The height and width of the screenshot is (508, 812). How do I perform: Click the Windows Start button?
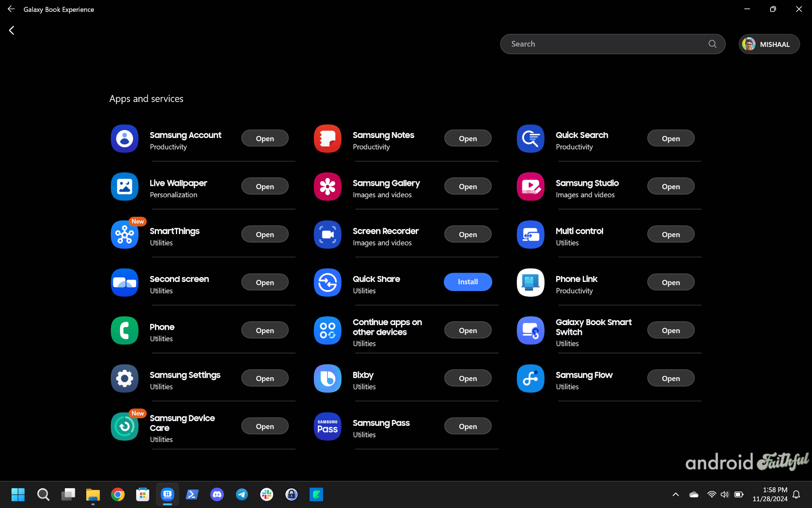(x=18, y=494)
